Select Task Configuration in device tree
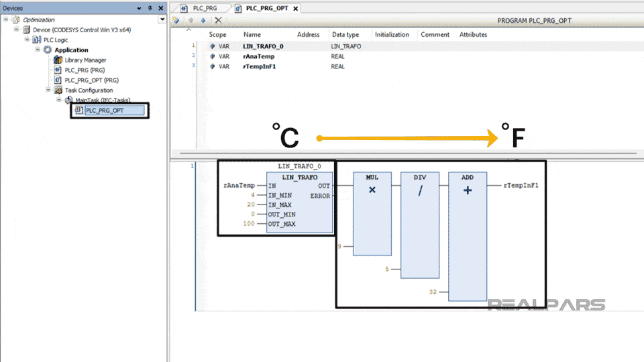The image size is (644, 362). (89, 90)
